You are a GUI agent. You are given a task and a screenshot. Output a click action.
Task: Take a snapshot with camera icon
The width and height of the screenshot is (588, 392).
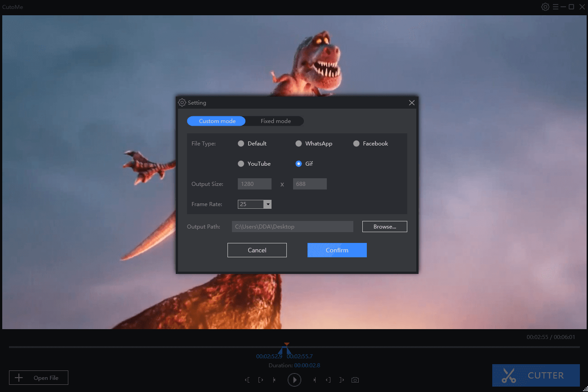tap(355, 380)
